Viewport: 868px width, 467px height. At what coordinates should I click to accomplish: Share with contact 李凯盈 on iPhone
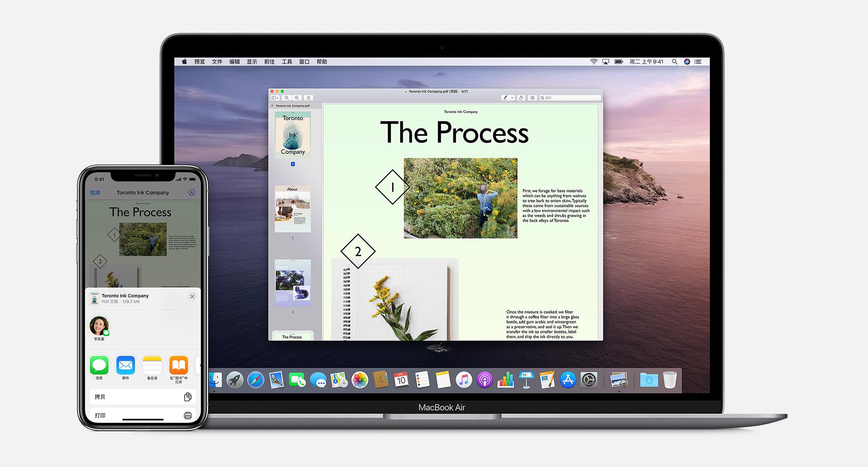click(99, 328)
